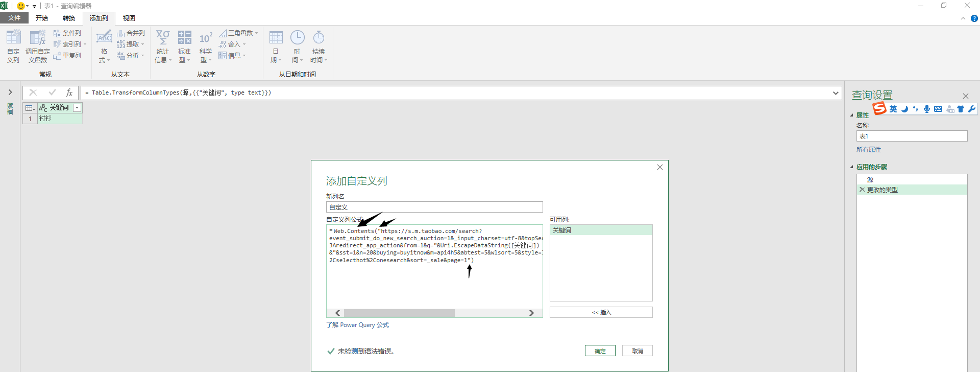
Task: Close the 查询设置 query settings pane
Action: point(966,96)
